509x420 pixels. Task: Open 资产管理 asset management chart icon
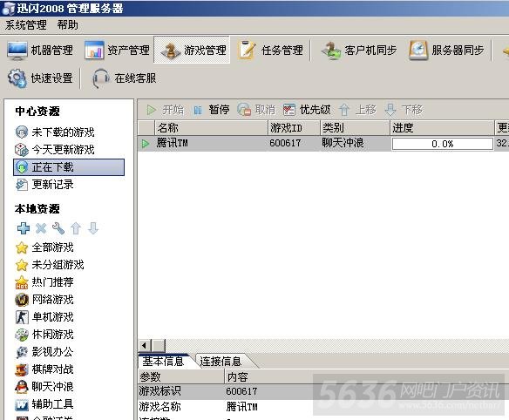(94, 51)
